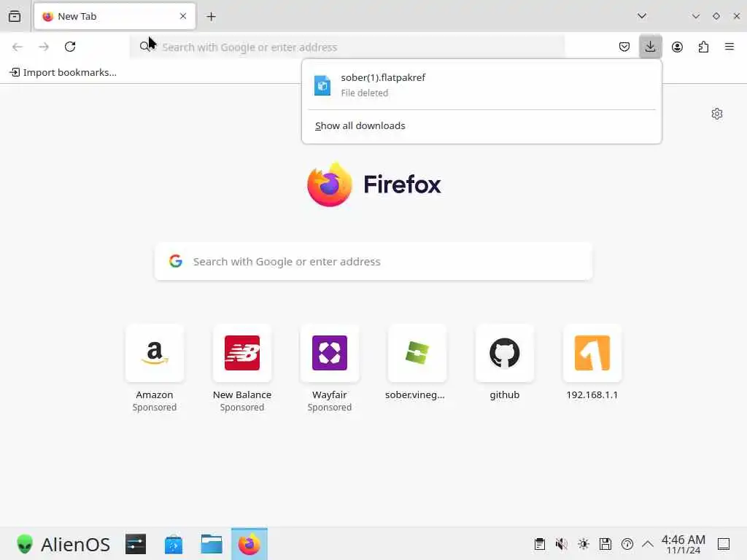This screenshot has width=747, height=560.
Task: Toggle the Downloads panel button
Action: tap(650, 47)
